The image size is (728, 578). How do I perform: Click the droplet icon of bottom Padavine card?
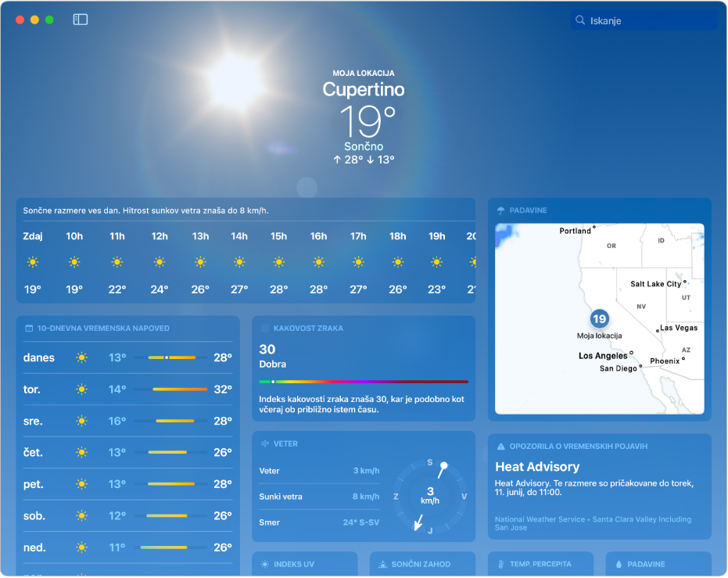tap(619, 564)
